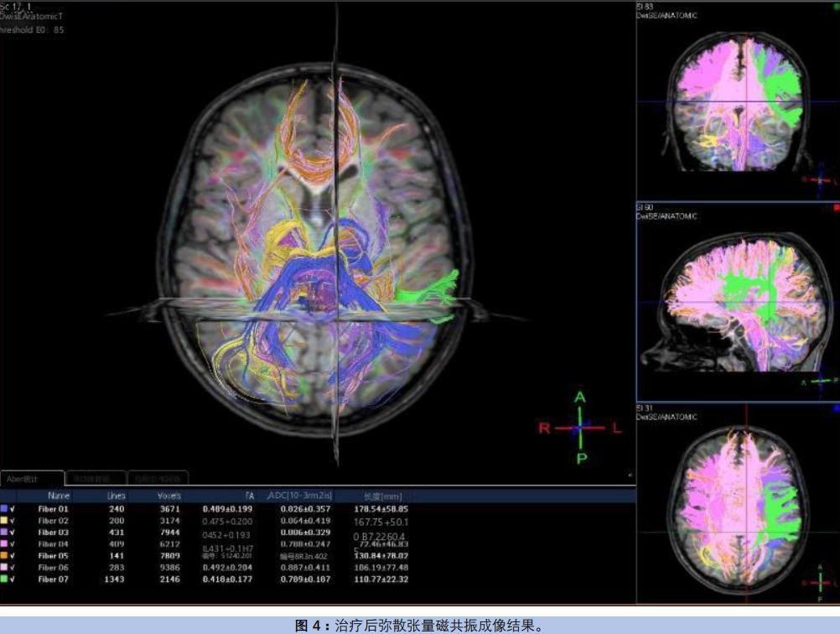
Task: Click the orientation marker in coronal view
Action: [821, 179]
